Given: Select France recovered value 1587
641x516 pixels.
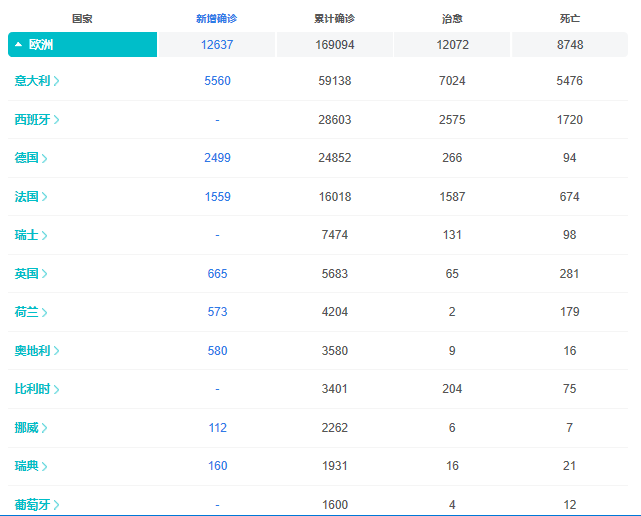Looking at the screenshot, I should tap(452, 197).
